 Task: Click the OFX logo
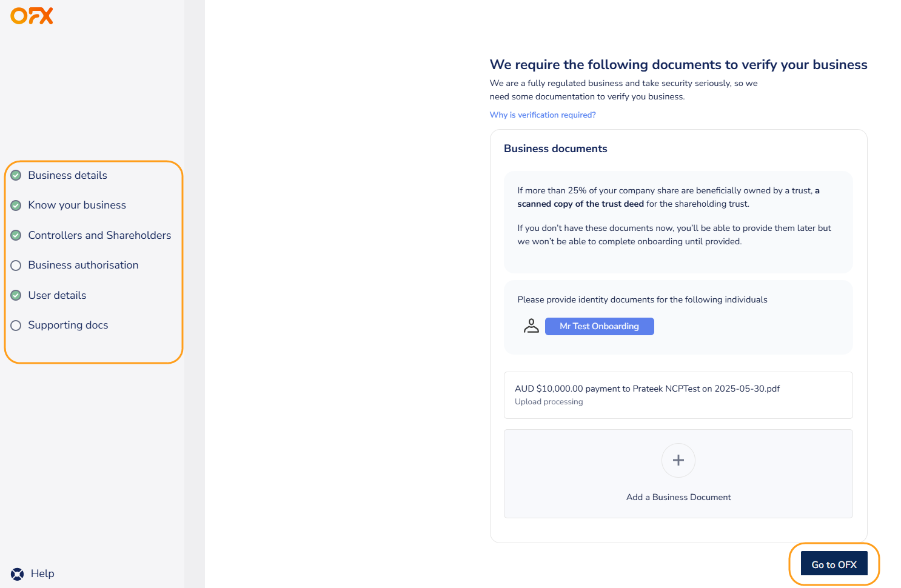point(32,16)
